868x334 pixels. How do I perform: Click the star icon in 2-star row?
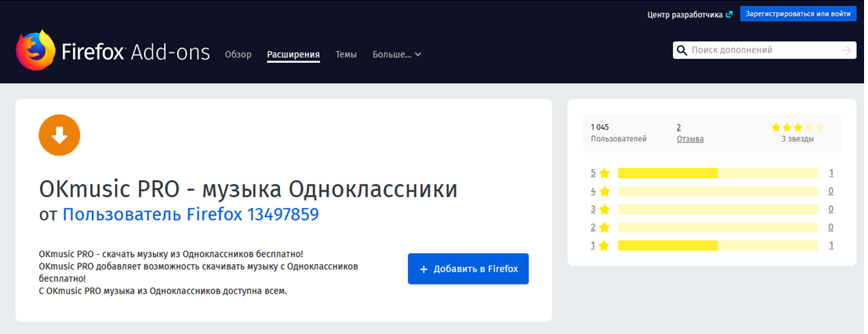(x=605, y=227)
